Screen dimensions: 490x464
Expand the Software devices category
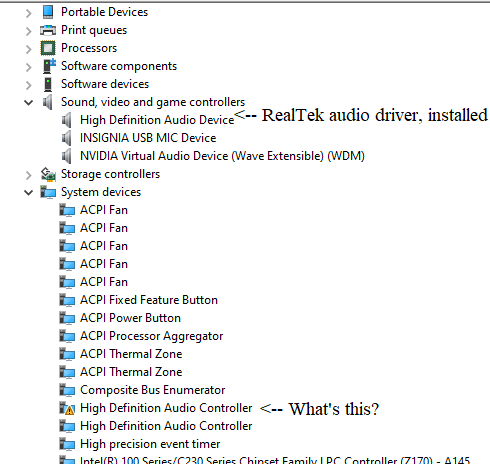(x=29, y=85)
